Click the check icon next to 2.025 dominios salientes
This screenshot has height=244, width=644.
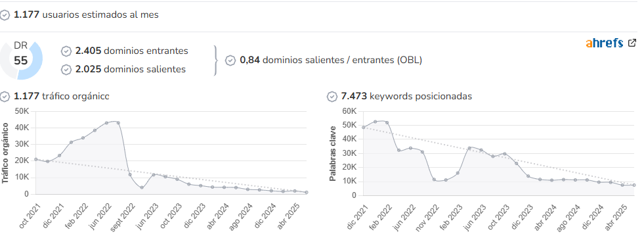(66, 70)
